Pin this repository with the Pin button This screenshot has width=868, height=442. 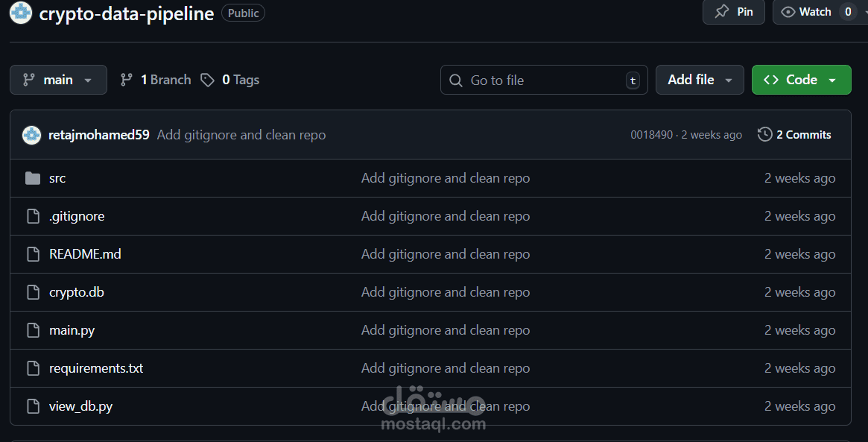[x=733, y=12]
